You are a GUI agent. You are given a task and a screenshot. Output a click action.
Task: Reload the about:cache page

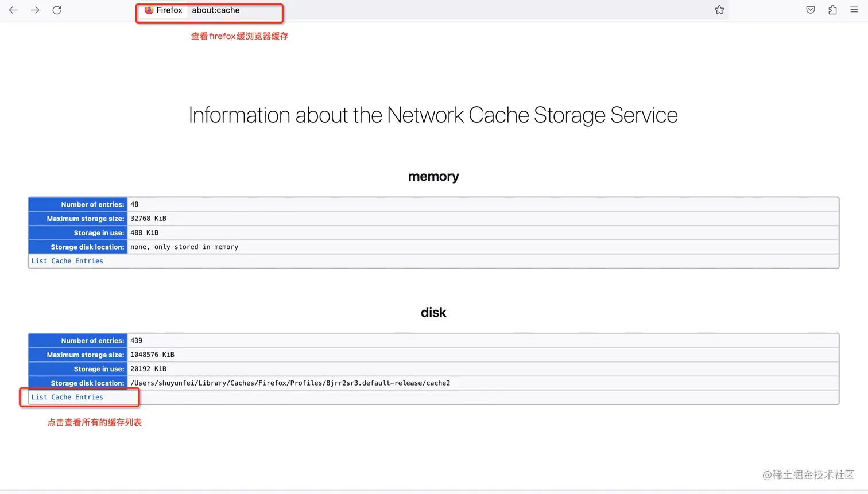[x=57, y=10]
